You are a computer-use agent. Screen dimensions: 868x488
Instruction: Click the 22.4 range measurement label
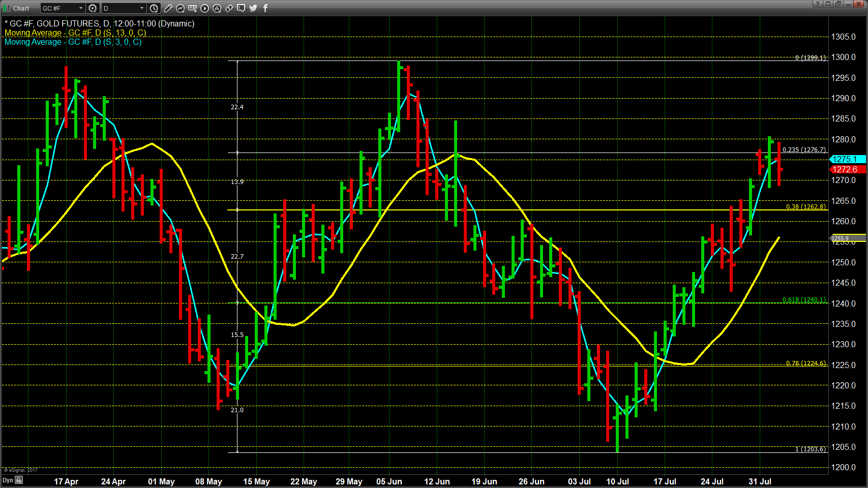click(237, 107)
